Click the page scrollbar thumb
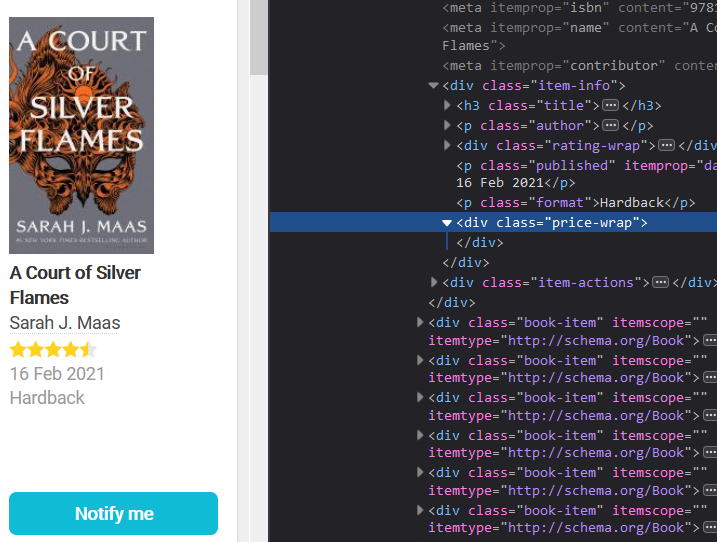The width and height of the screenshot is (717, 542). [x=259, y=37]
